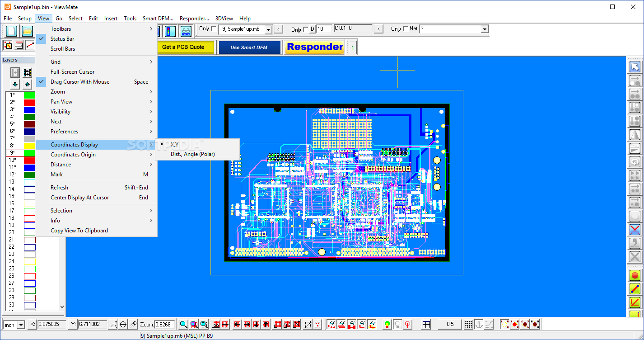Toggle the Only checkbox beside D field

coord(306,29)
